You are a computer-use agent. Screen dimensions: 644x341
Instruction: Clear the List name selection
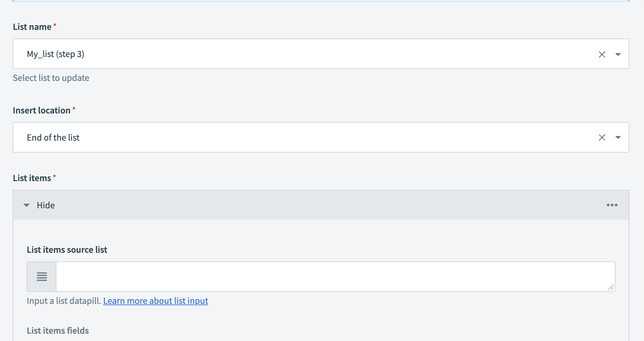pyautogui.click(x=602, y=54)
